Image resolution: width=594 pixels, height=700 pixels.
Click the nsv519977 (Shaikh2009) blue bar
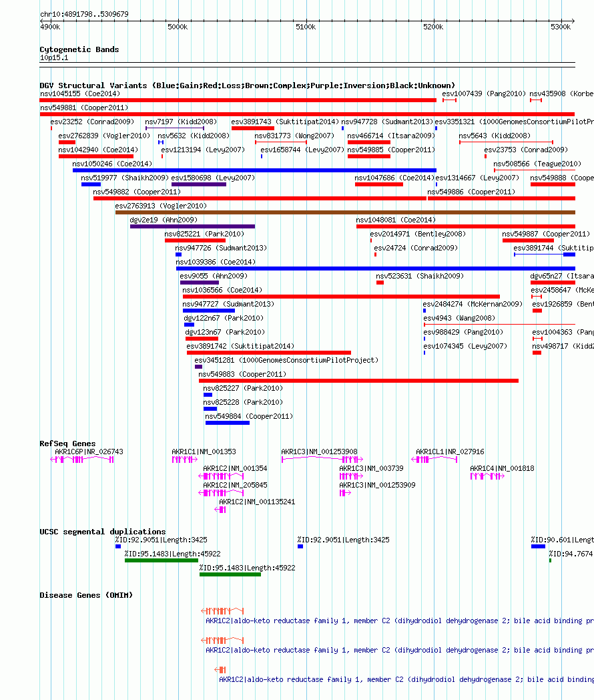pyautogui.click(x=91, y=184)
